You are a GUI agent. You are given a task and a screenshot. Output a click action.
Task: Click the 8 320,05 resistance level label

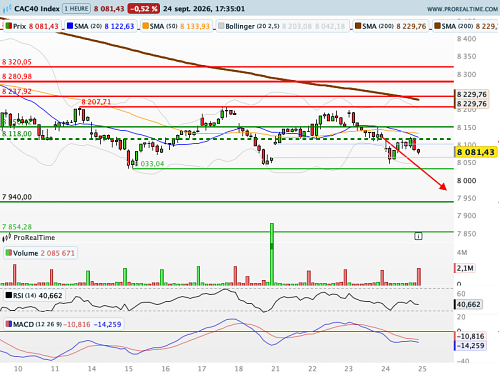17,62
